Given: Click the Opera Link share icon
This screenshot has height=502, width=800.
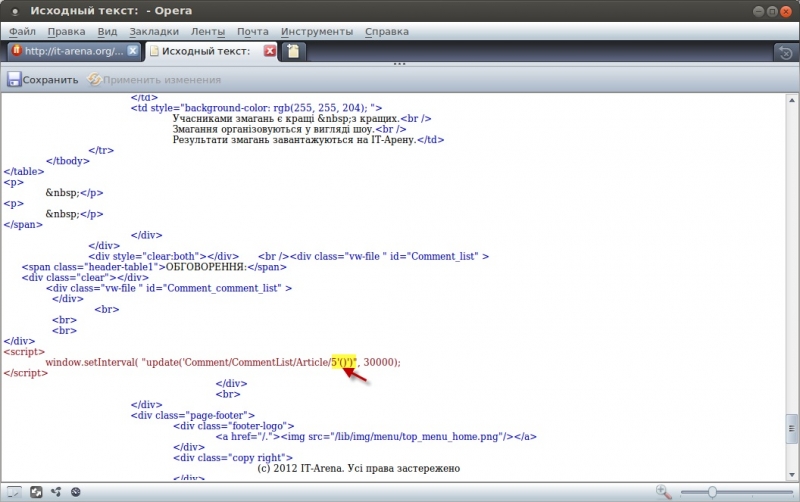Looking at the screenshot, I should (x=56, y=492).
